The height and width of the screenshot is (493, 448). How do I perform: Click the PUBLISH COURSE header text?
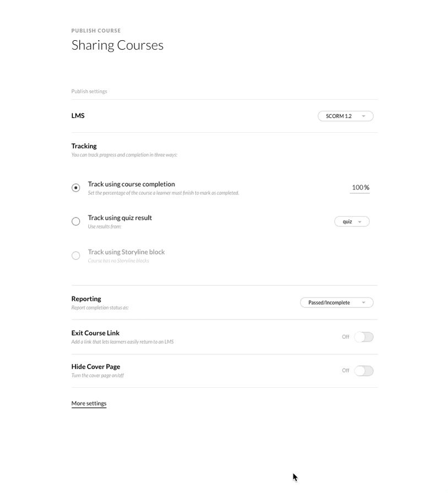pyautogui.click(x=96, y=31)
